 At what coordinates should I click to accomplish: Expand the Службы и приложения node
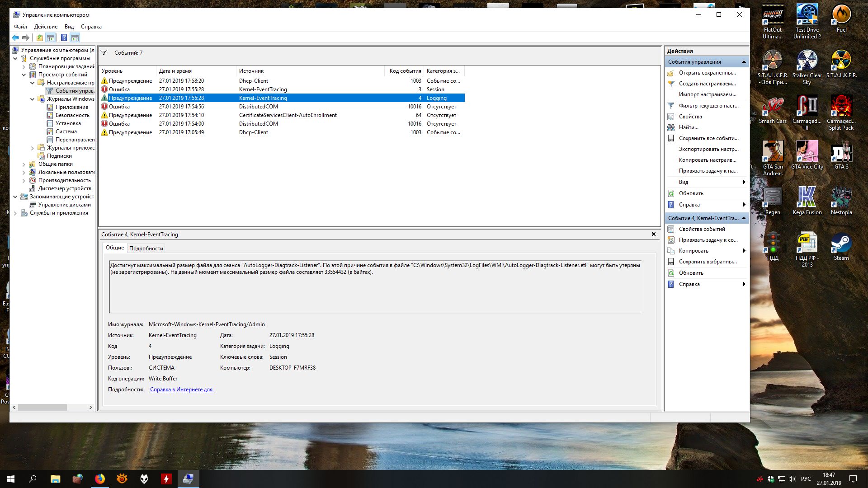point(15,213)
